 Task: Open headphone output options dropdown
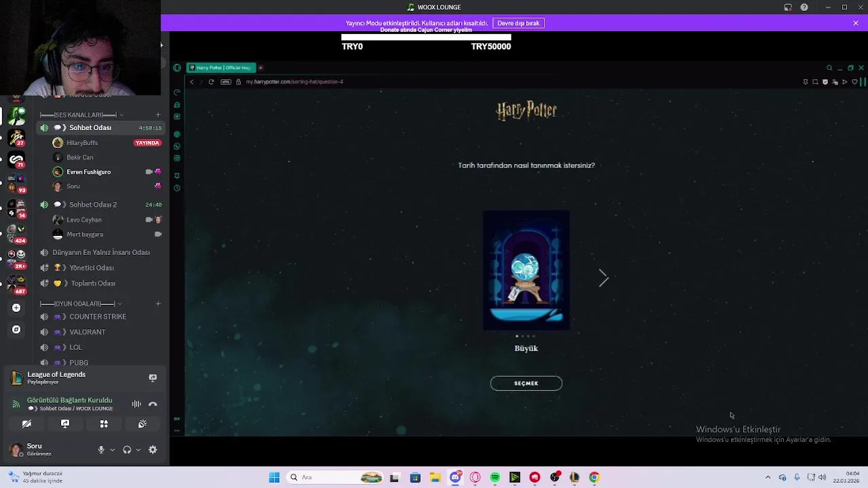pos(138,450)
